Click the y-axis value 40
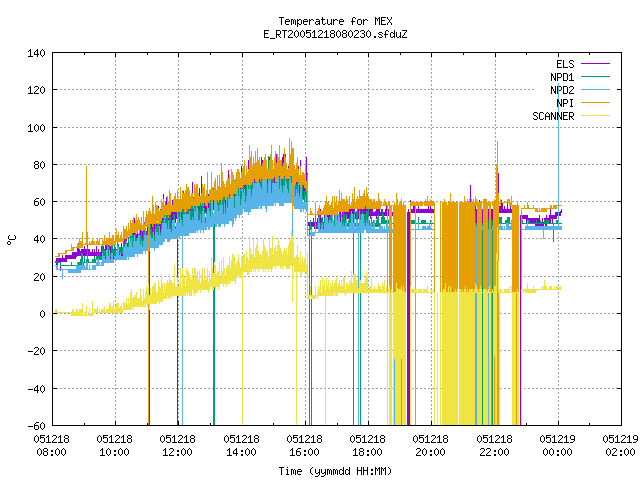Image resolution: width=640 pixels, height=480 pixels. tap(39, 239)
